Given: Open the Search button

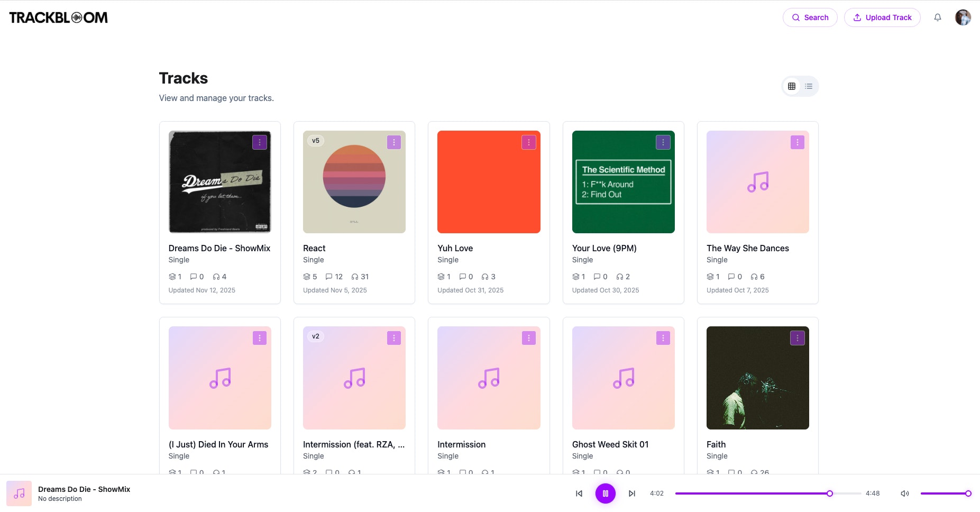Looking at the screenshot, I should [x=810, y=17].
